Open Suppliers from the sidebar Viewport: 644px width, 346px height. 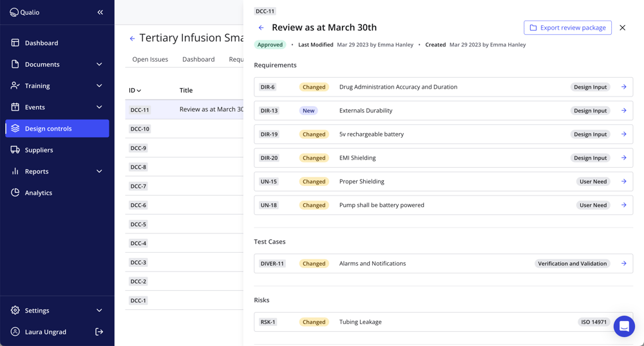[39, 150]
